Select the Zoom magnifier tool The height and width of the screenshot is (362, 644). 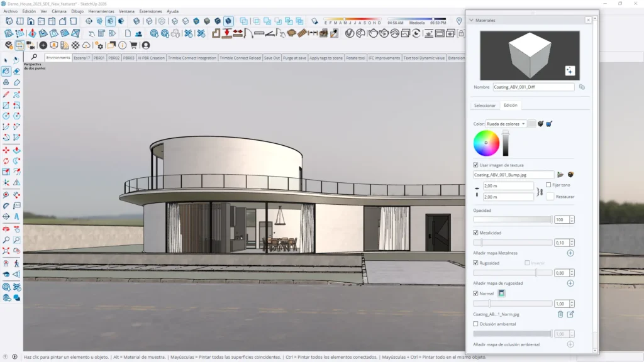tap(6, 239)
